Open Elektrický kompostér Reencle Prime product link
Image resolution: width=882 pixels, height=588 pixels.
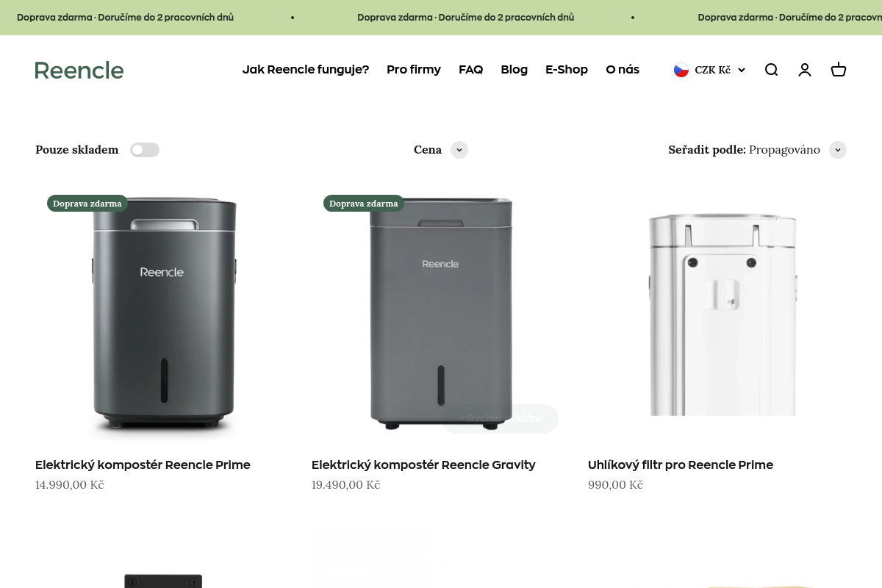[143, 465]
